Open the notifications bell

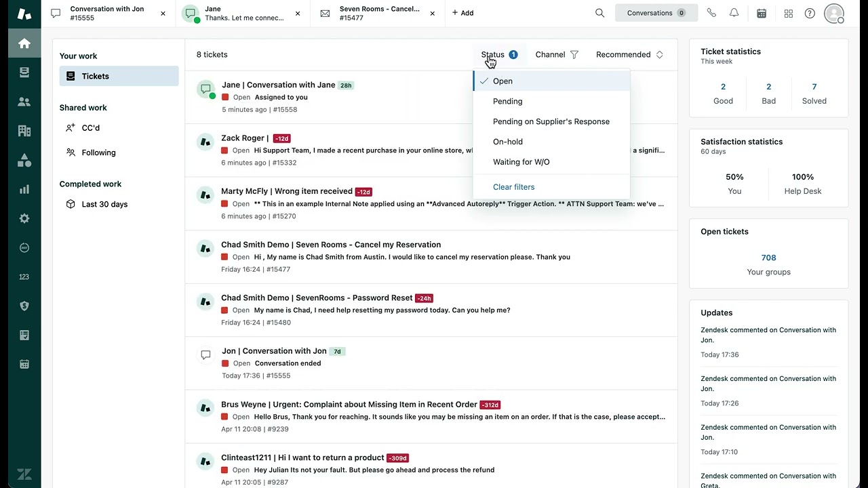pos(734,13)
